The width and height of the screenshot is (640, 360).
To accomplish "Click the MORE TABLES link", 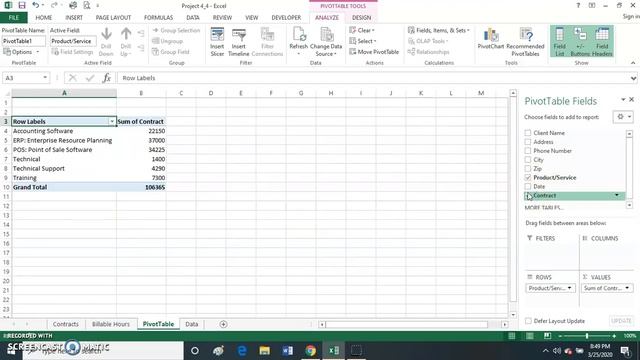I will 544,208.
